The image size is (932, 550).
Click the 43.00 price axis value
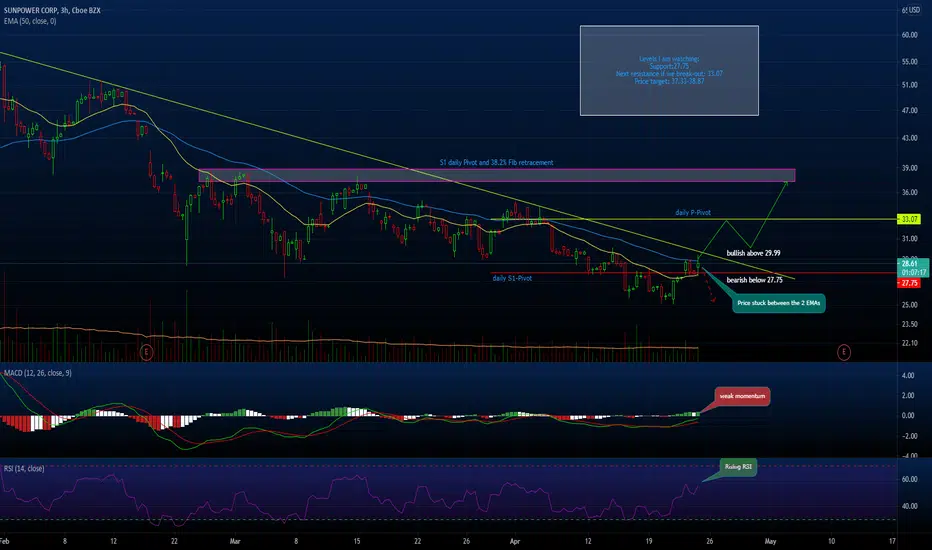pos(909,138)
